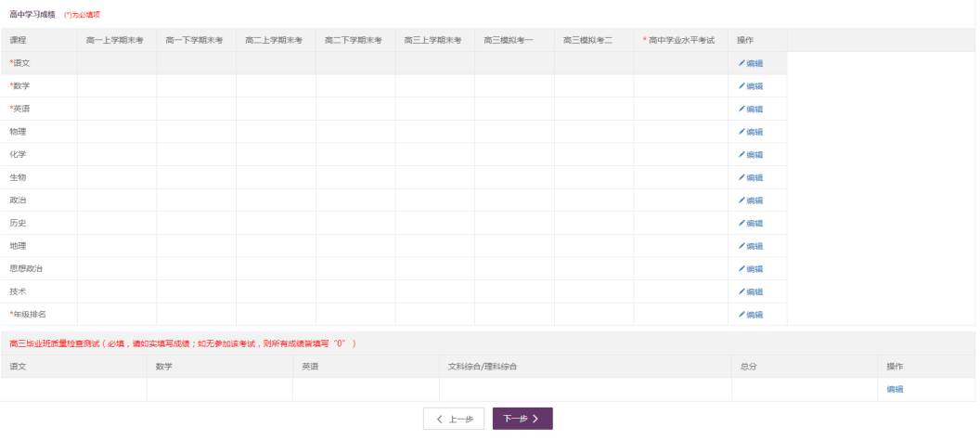
Task: Click the edit pencil icon for 英语 row
Action: click(x=741, y=109)
